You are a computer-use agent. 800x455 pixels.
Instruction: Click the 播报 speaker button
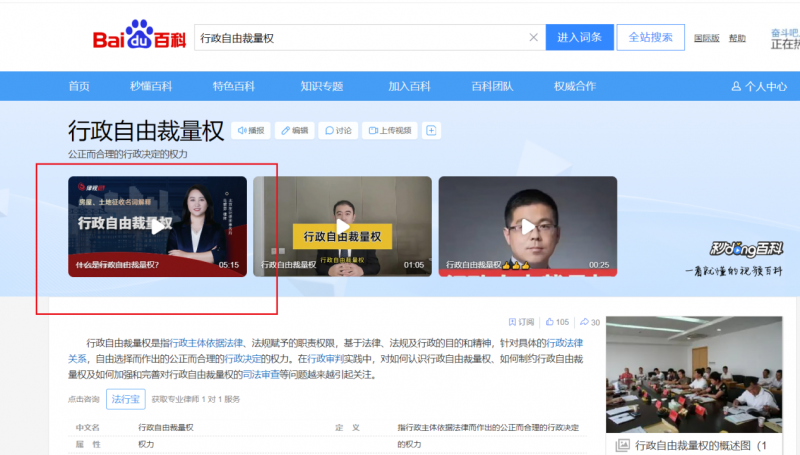(251, 130)
